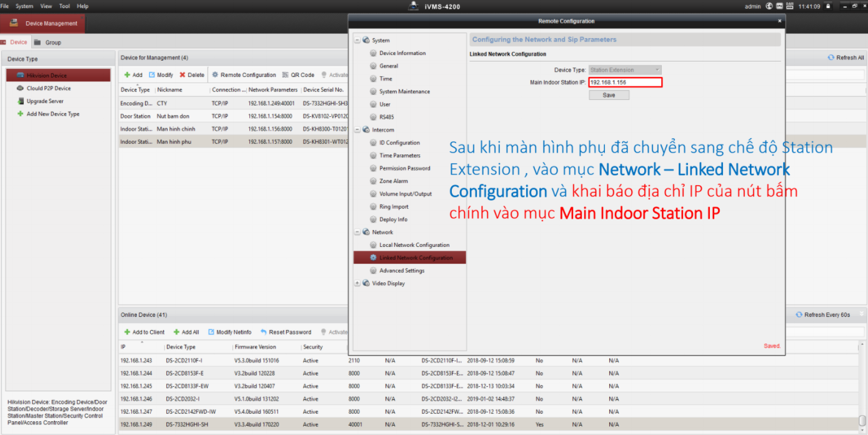Add selected online device to client
Image resolution: width=868 pixels, height=435 pixels.
pos(144,332)
